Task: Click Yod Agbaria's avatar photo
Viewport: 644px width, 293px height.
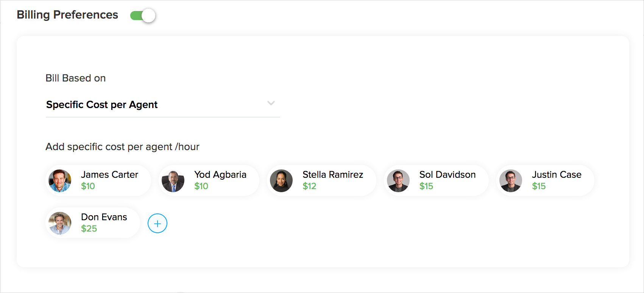Action: point(173,181)
